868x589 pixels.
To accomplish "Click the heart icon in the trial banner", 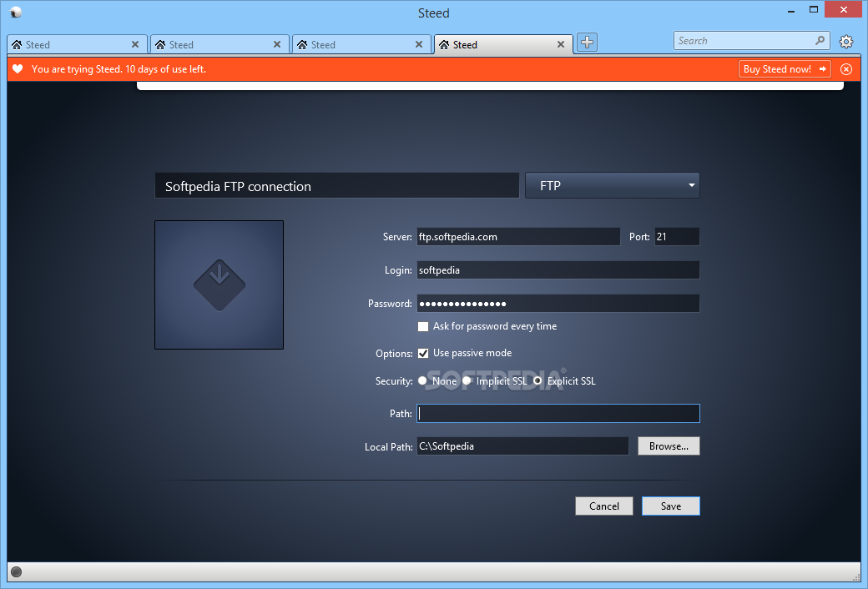I will (18, 69).
